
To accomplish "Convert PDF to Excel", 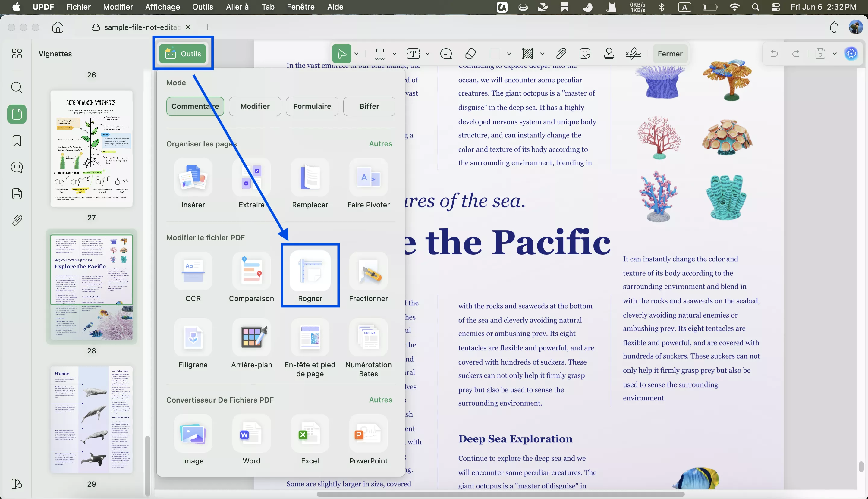I will click(x=310, y=439).
